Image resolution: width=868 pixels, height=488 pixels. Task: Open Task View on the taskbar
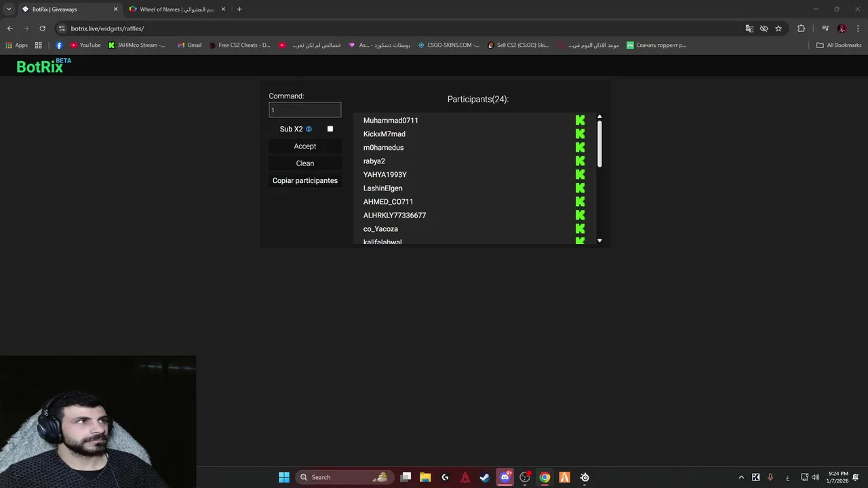pos(406,477)
